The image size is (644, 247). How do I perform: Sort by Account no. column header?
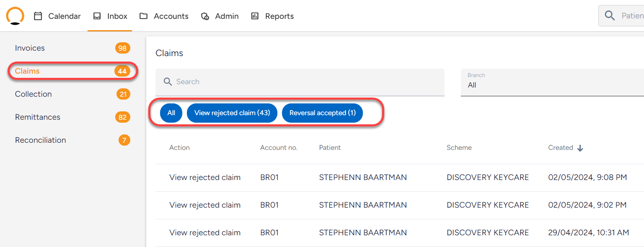point(279,148)
